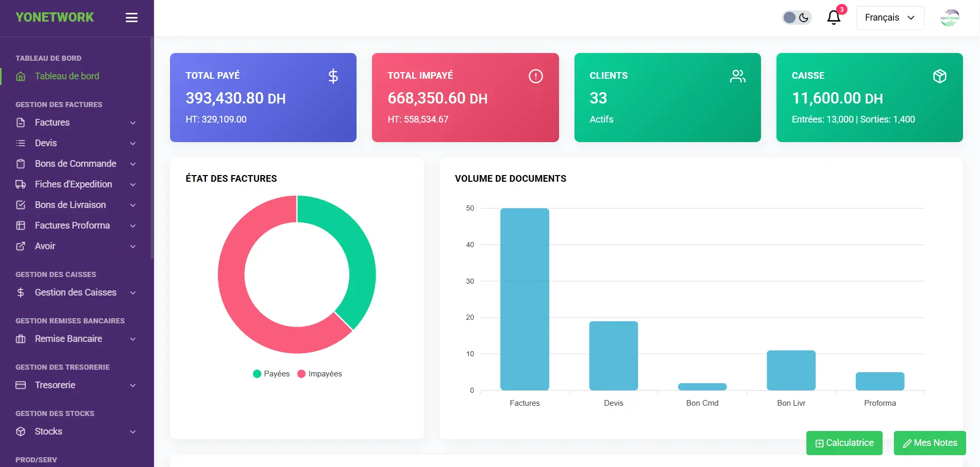980x467 pixels.
Task: Click the Tresorerie wallet icon
Action: (21, 385)
